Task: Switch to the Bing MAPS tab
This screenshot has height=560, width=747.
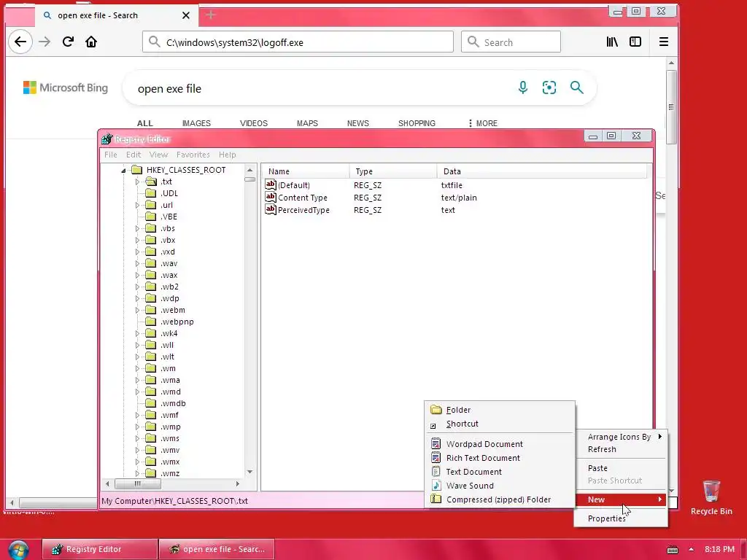Action: [x=307, y=123]
